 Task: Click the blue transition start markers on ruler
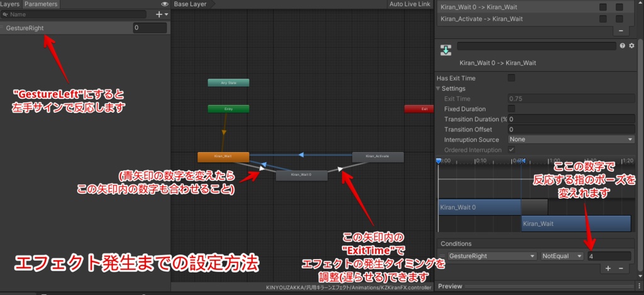click(x=521, y=160)
